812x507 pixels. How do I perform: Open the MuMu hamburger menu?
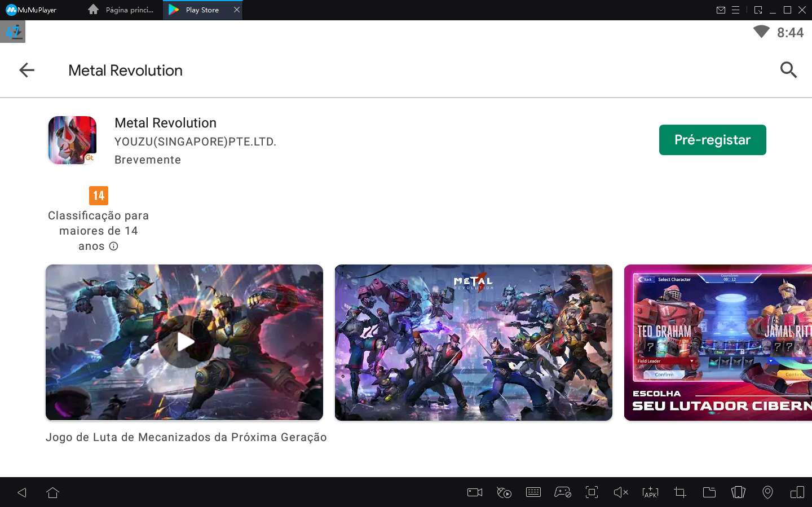coord(735,10)
